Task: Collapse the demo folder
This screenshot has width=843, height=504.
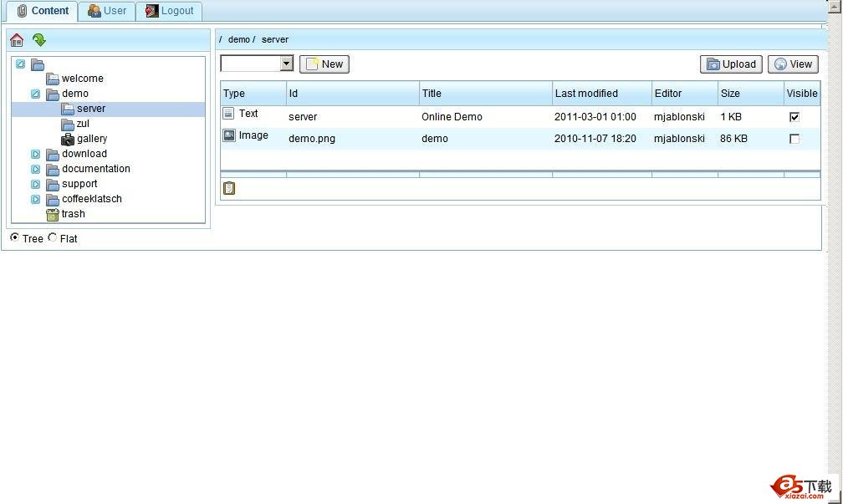Action: 35,94
